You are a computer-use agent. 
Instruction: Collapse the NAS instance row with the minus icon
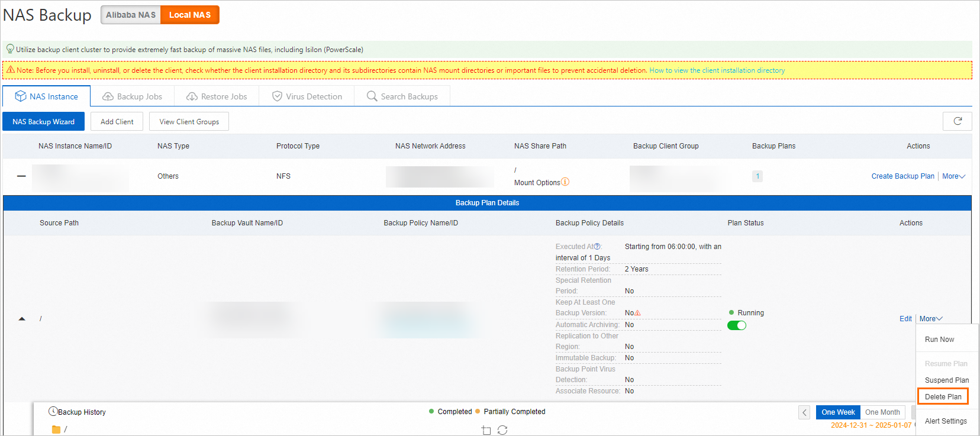coord(21,176)
